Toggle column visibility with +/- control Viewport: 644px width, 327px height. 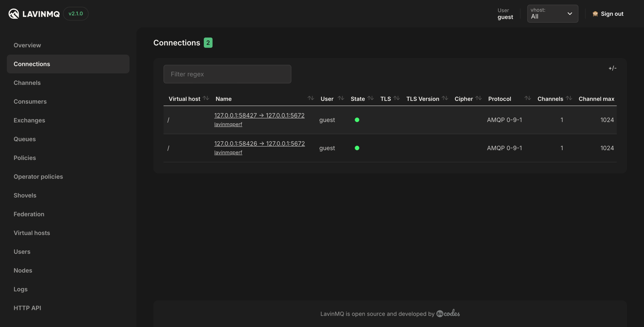tap(612, 68)
